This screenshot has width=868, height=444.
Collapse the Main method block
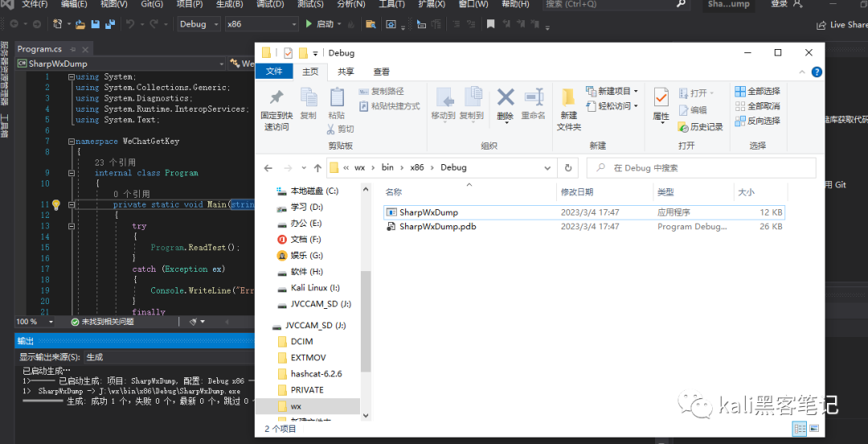[x=71, y=204]
